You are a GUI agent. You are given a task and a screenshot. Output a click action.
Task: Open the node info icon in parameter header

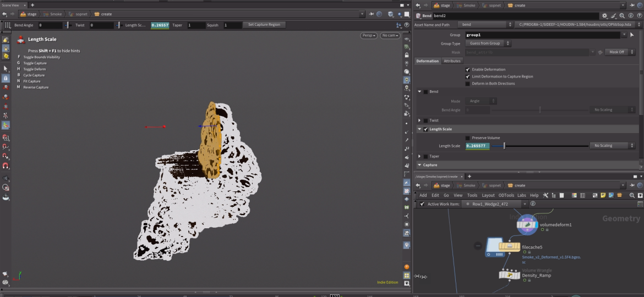tap(630, 16)
